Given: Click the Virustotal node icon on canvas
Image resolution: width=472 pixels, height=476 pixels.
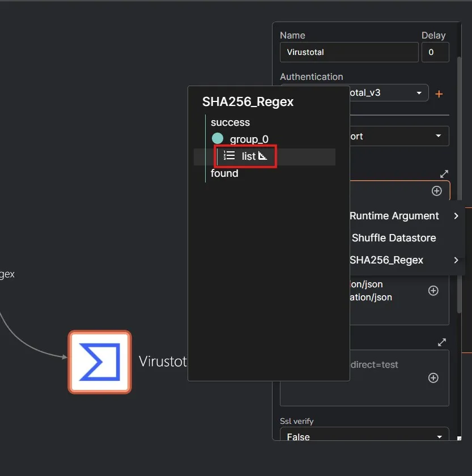Looking at the screenshot, I should [x=100, y=362].
